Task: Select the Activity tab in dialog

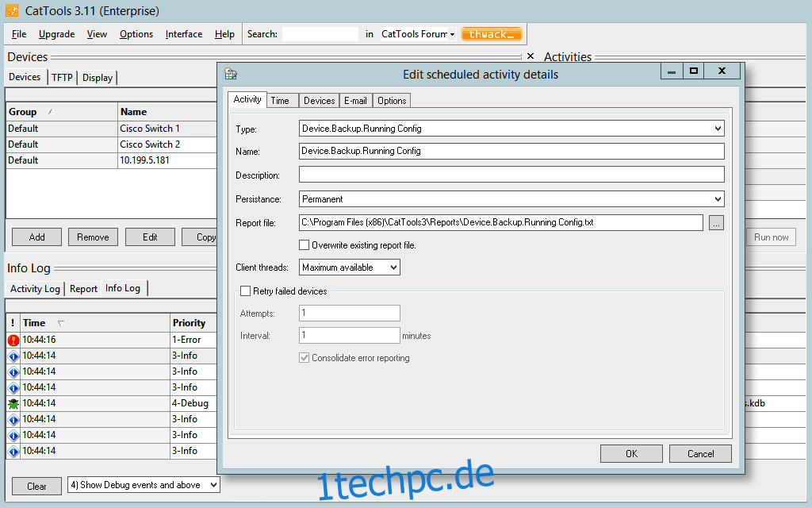Action: pyautogui.click(x=247, y=99)
